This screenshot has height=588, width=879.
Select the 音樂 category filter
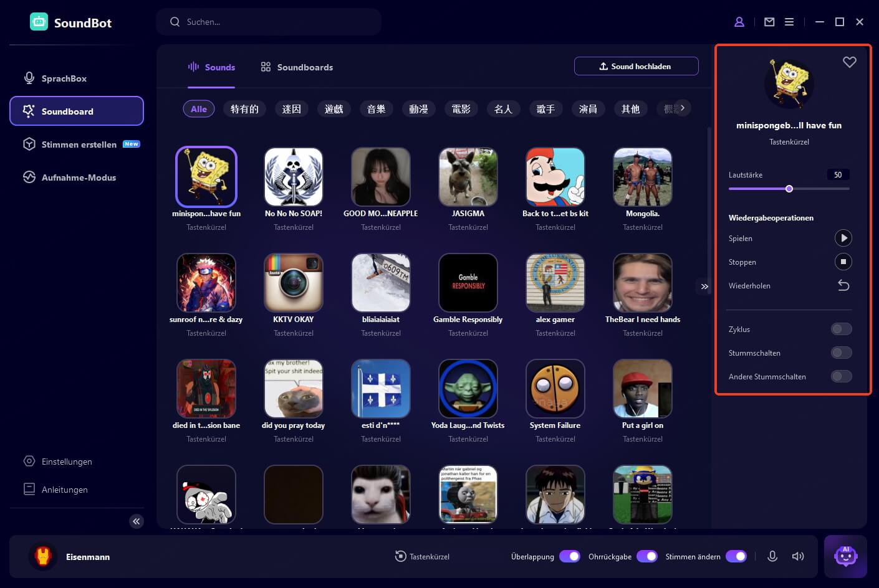376,108
